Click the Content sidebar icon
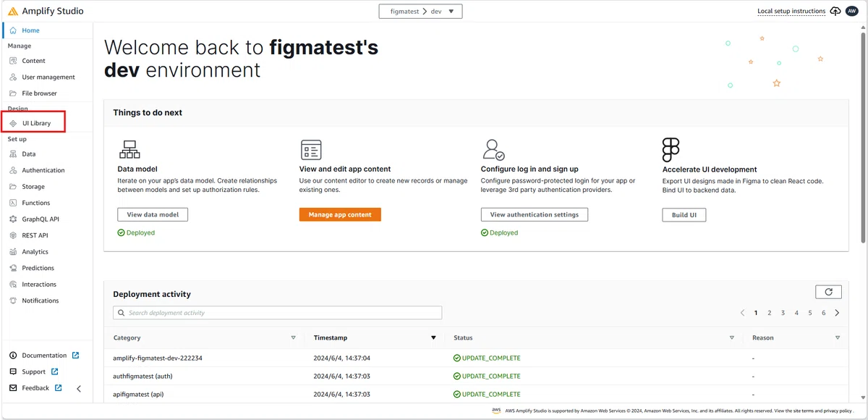Viewport: 868px width, 420px height. click(13, 61)
